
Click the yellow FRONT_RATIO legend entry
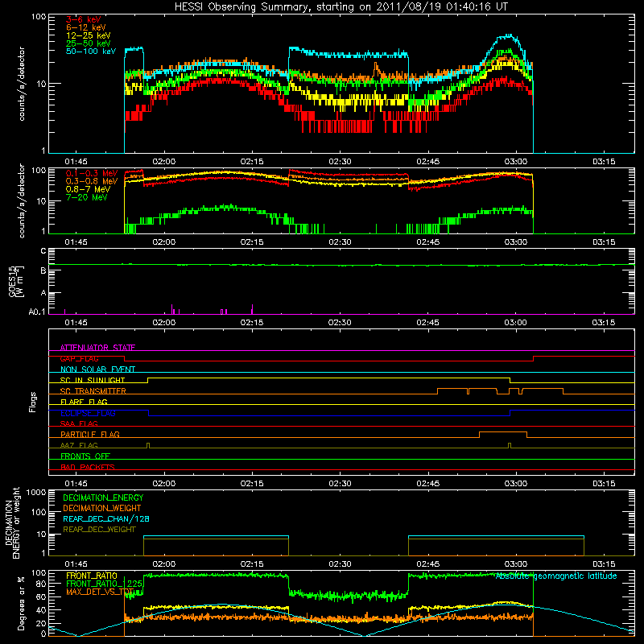[x=92, y=576]
